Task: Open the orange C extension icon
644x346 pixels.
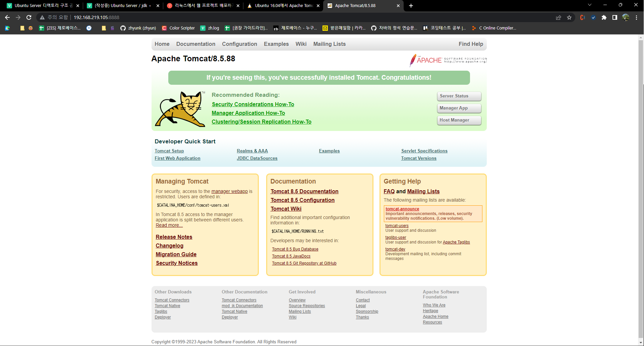Action: coord(583,17)
